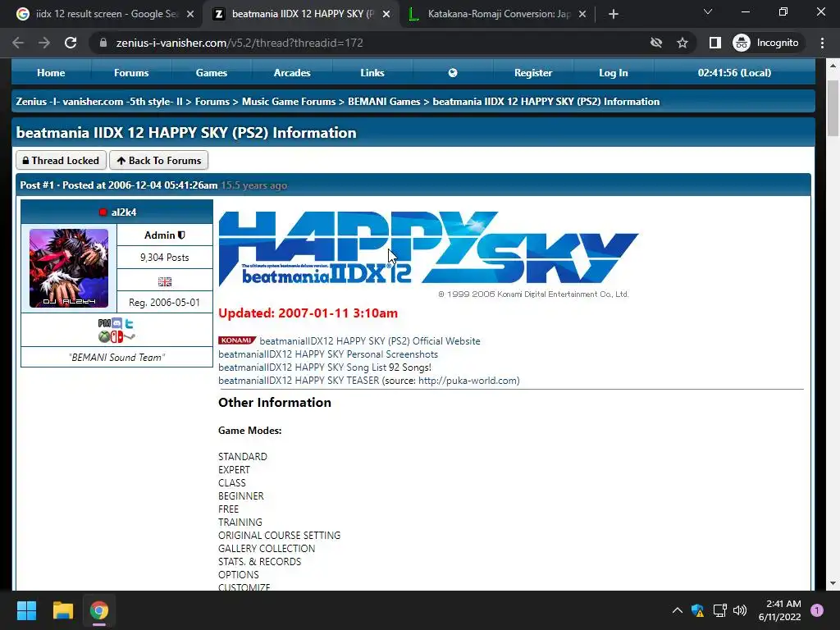Send al2k4 a PM via PM icon
Viewport: 840px width, 630px height.
(104, 323)
